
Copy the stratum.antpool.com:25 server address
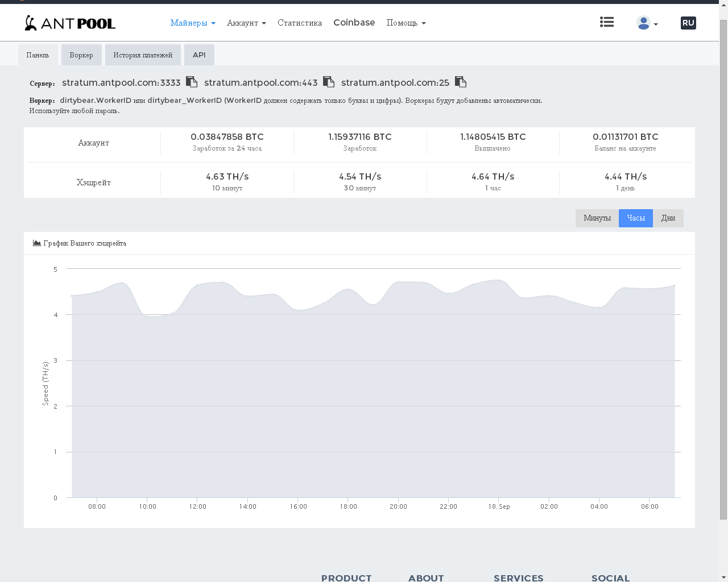(461, 82)
